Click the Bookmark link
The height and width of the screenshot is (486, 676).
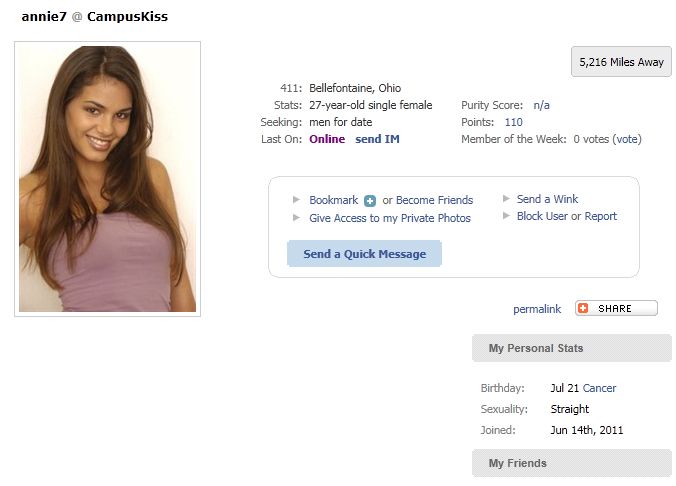[334, 200]
